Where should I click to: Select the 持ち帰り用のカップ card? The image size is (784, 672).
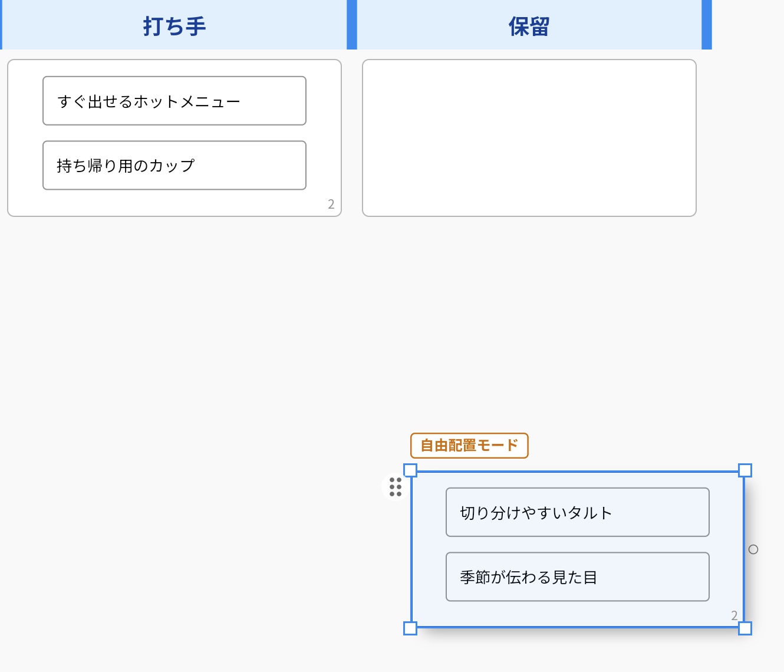pos(174,166)
